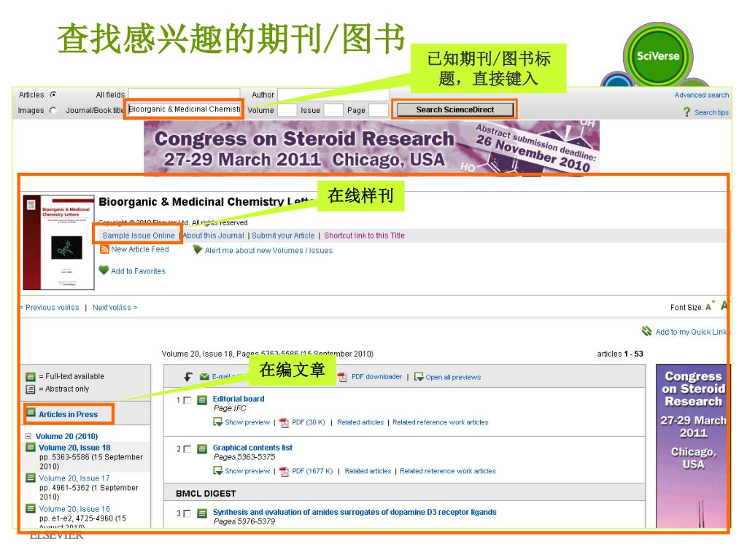Viewport: 747px width, 560px height.
Task: Show preview of Graphical contents list
Action: pyautogui.click(x=247, y=471)
